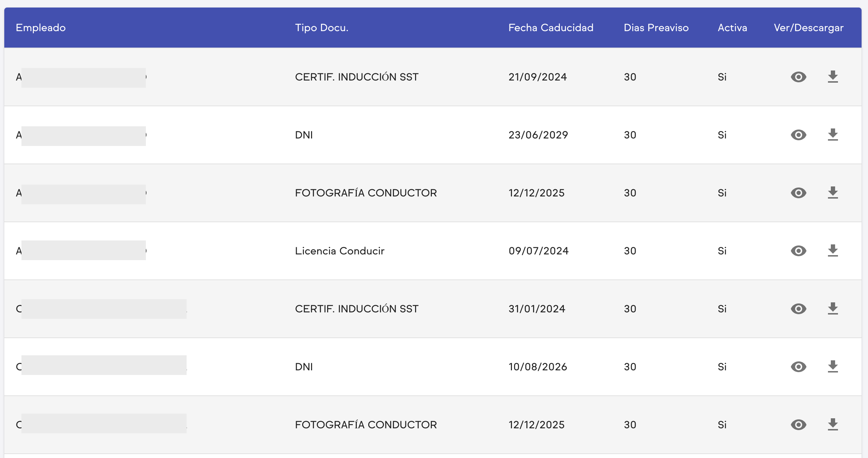Sort by the Activa column header

click(732, 28)
